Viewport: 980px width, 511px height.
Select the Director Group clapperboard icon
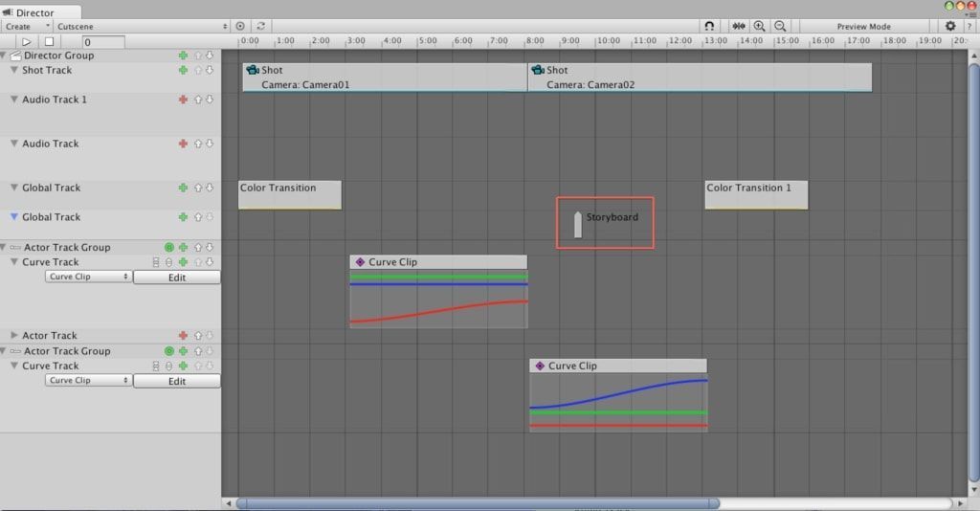[x=15, y=56]
